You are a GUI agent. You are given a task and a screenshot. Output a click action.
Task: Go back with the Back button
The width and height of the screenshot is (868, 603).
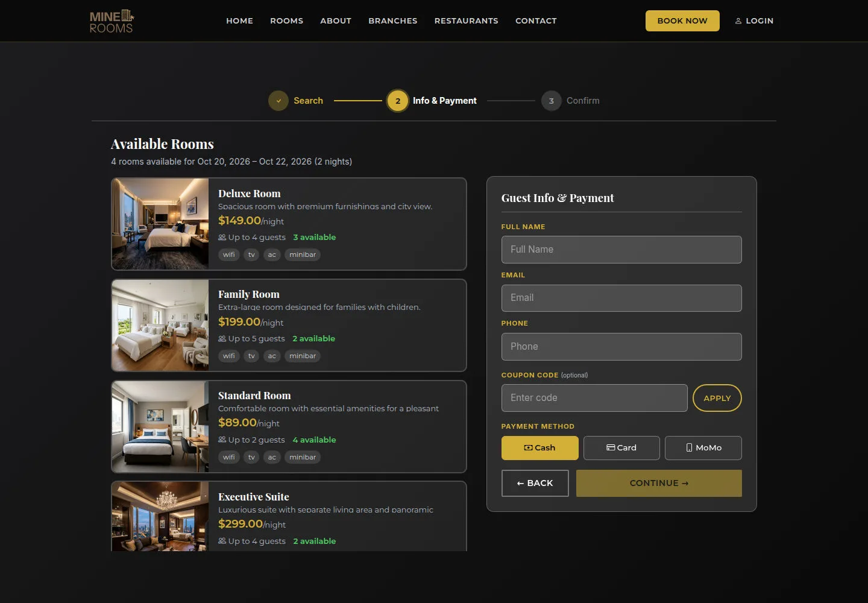click(535, 484)
